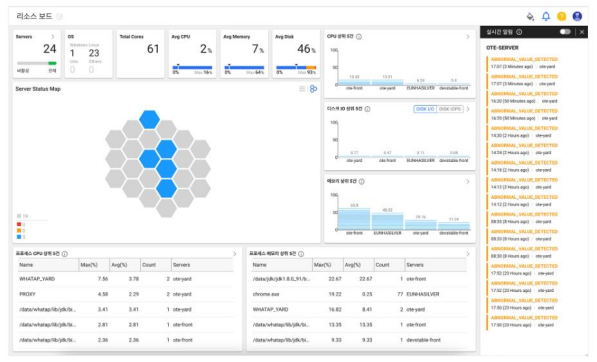This screenshot has height=362, width=597.
Task: Click info icon next to 메모리 상위 5건
Action: (361, 182)
